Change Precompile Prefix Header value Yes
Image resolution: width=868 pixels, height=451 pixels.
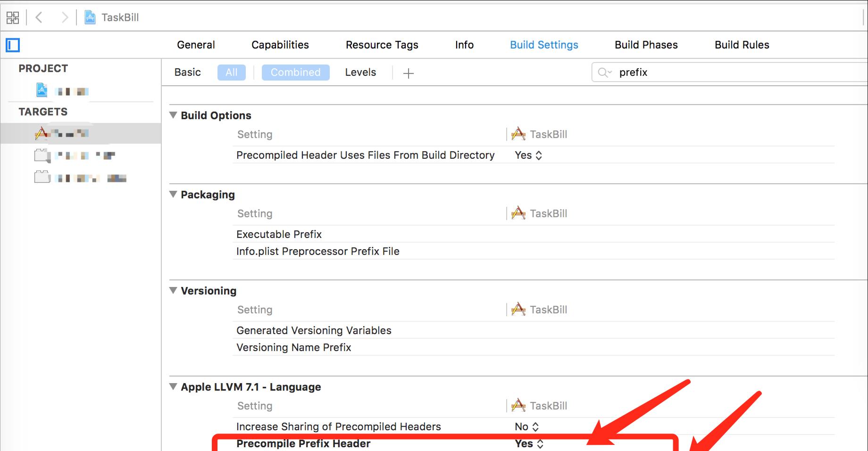[x=529, y=443]
